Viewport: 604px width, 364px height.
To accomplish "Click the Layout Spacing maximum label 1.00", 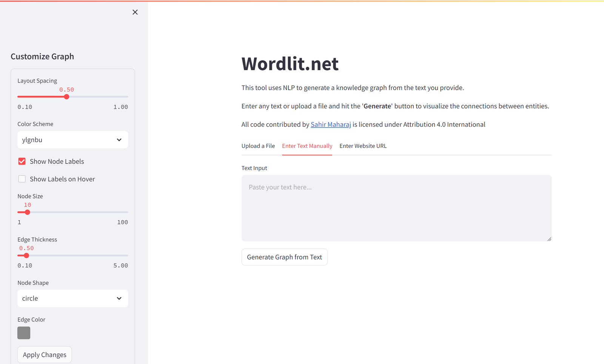I will click(121, 107).
